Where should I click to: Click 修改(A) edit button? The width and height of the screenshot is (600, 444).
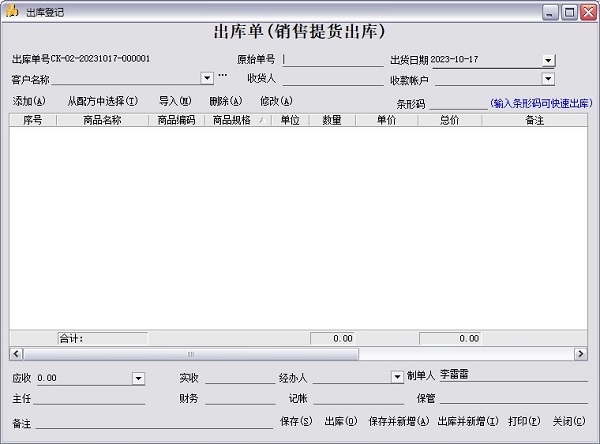(x=276, y=101)
